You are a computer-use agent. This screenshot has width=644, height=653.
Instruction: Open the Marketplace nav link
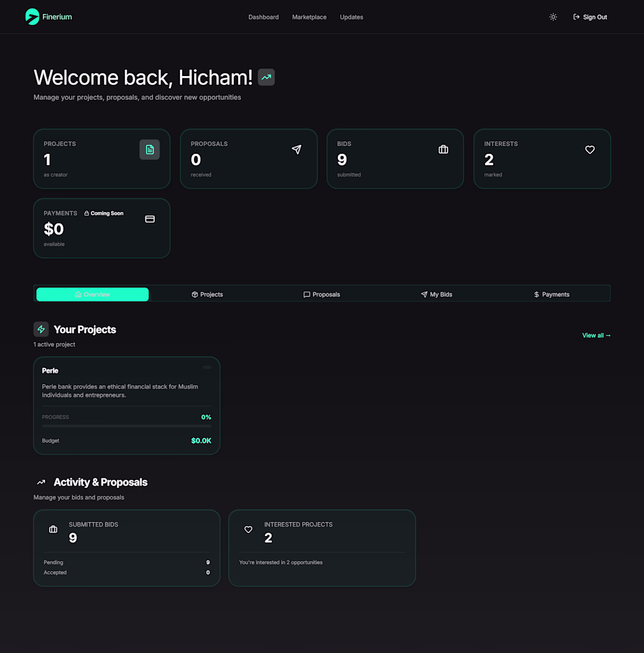pos(309,17)
